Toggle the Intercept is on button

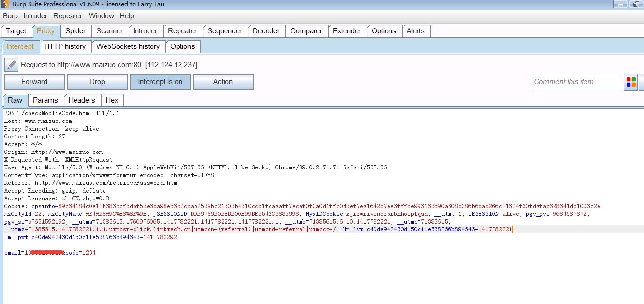pos(160,82)
